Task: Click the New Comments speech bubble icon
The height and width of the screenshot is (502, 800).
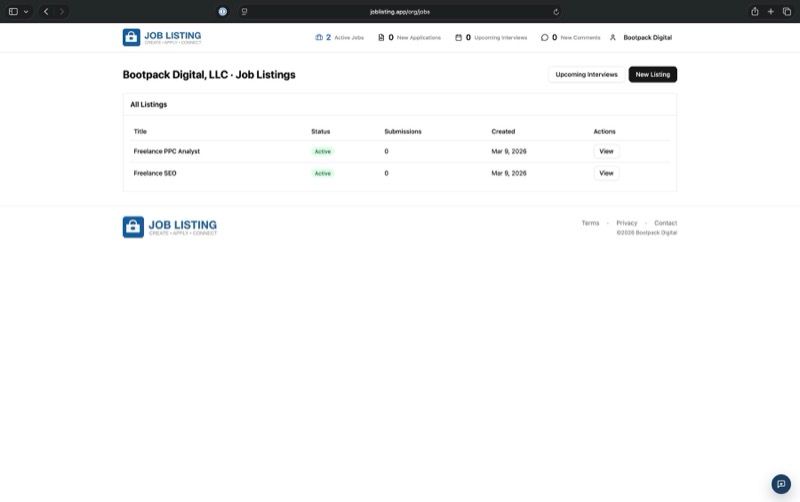Action: point(544,37)
